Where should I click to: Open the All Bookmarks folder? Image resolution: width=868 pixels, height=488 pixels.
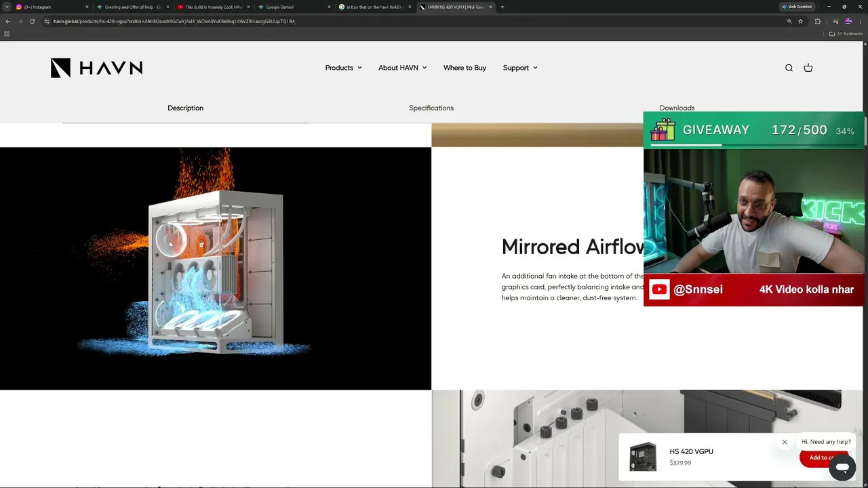point(846,33)
